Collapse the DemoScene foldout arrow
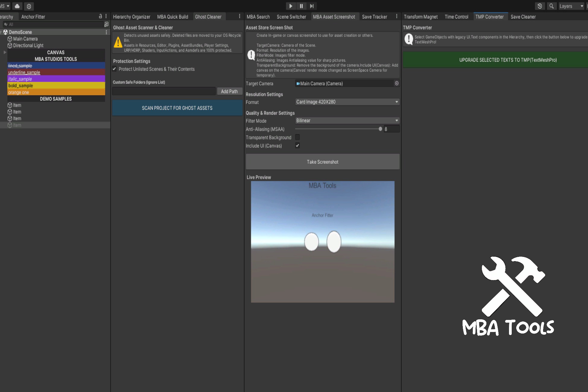588x392 pixels. point(2,32)
